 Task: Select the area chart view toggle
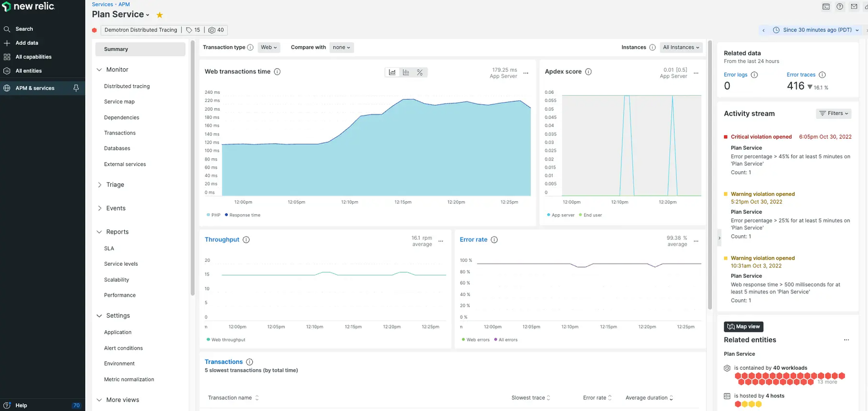[392, 72]
